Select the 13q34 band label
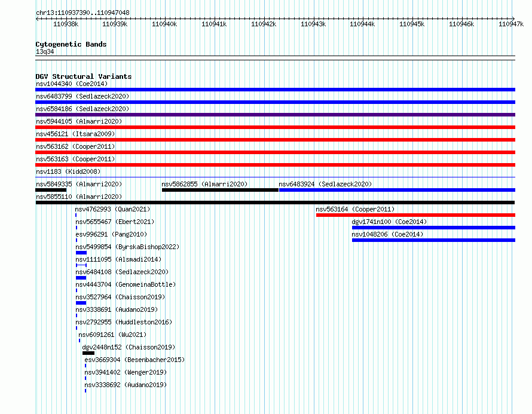 [x=45, y=51]
